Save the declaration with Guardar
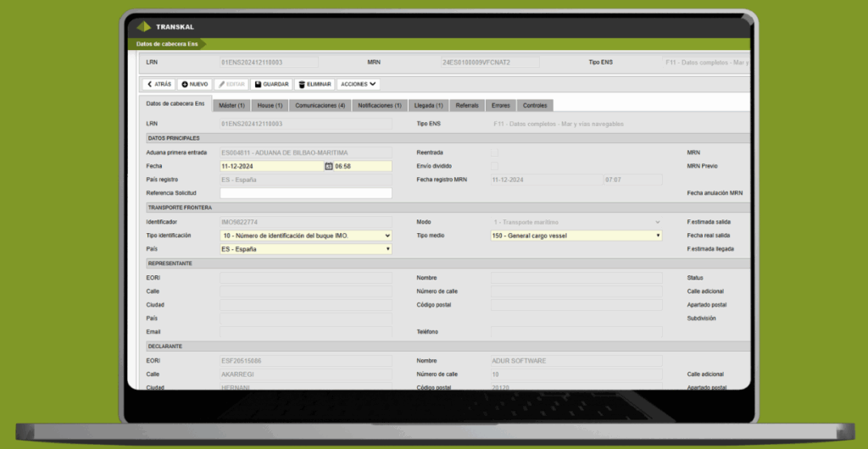 (271, 85)
